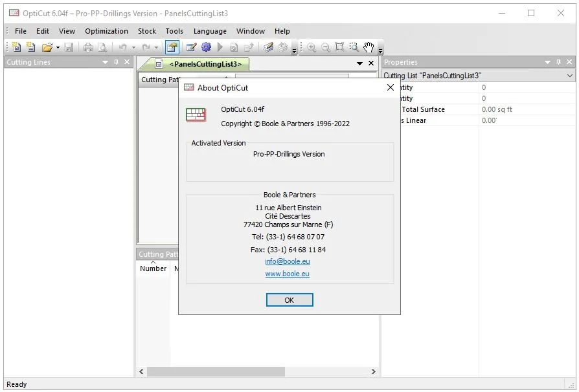Viewport: 579px width, 392px height.
Task: Open the Cutting Lines panel menu arrow
Action: [105, 62]
